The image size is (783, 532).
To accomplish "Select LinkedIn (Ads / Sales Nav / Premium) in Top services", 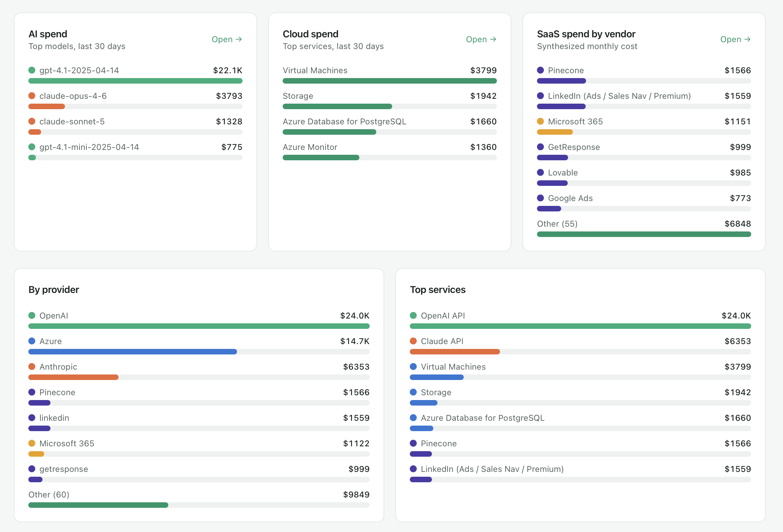I will click(492, 469).
